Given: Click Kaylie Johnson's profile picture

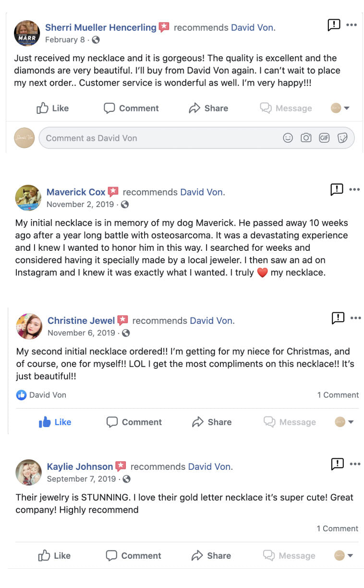Looking at the screenshot, I should pyautogui.click(x=28, y=472).
